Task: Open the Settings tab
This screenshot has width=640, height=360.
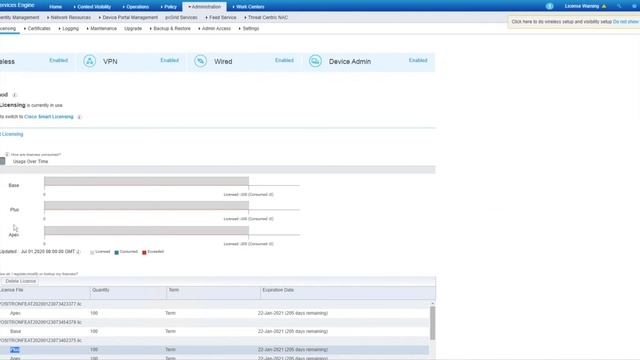Action: click(249, 29)
